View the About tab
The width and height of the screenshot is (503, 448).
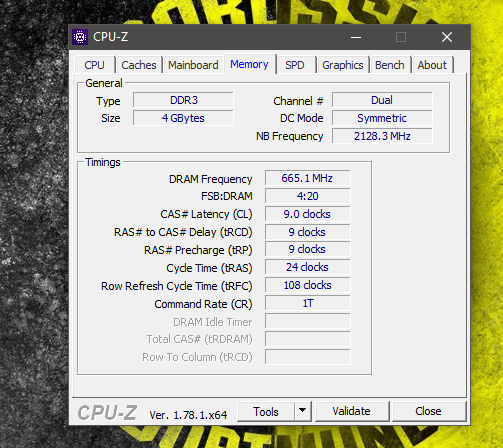(432, 65)
